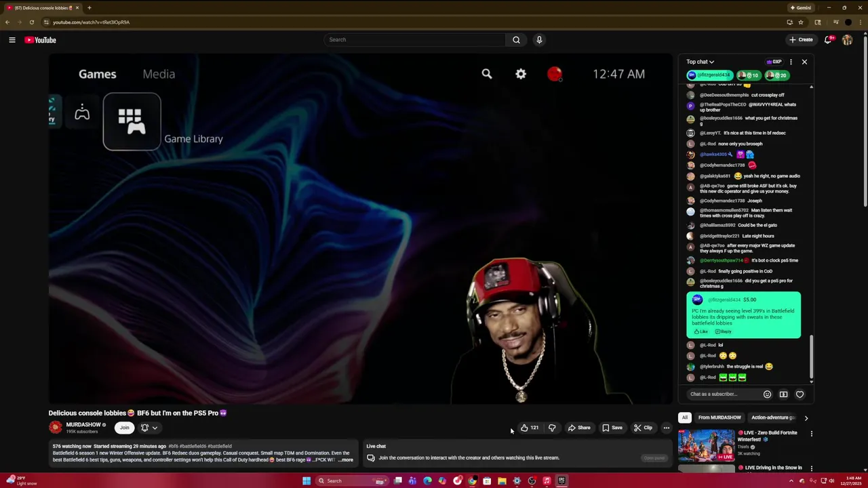868x488 pixels.
Task: Filter recommendations by From MURDASHOW
Action: click(x=719, y=418)
